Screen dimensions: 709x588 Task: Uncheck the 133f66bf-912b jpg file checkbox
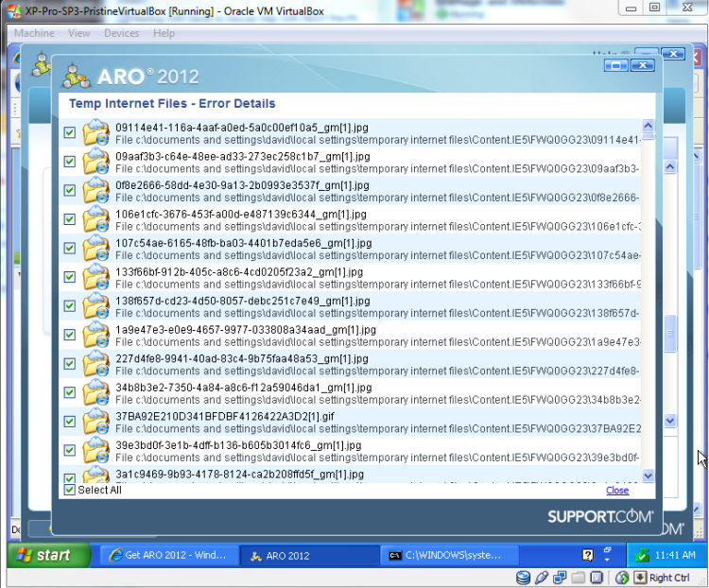click(70, 277)
